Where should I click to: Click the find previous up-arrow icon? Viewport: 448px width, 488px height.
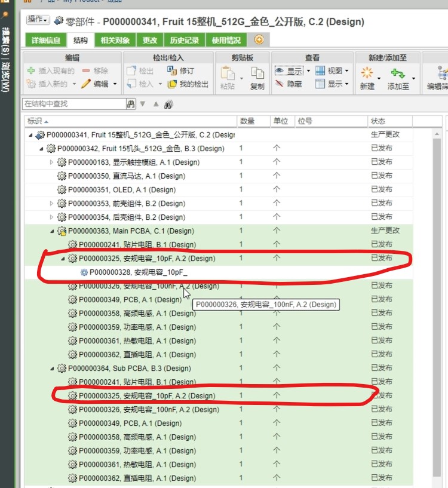click(156, 104)
